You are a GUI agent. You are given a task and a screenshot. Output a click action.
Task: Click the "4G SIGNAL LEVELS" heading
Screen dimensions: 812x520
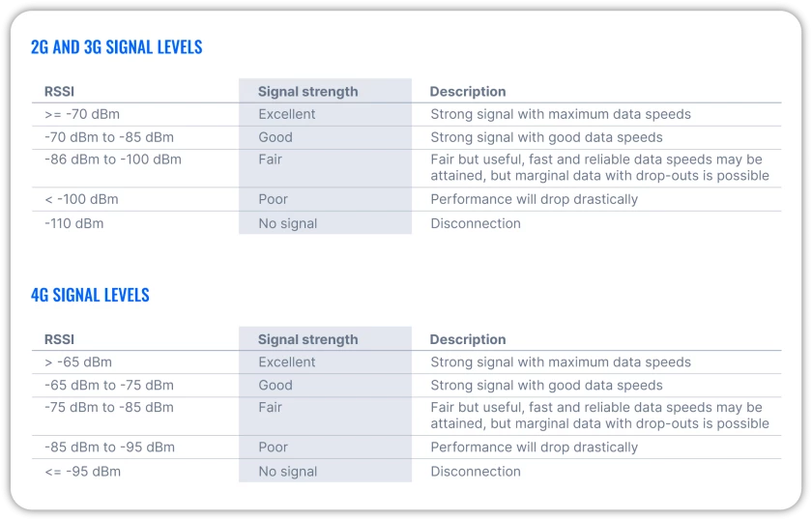90,295
